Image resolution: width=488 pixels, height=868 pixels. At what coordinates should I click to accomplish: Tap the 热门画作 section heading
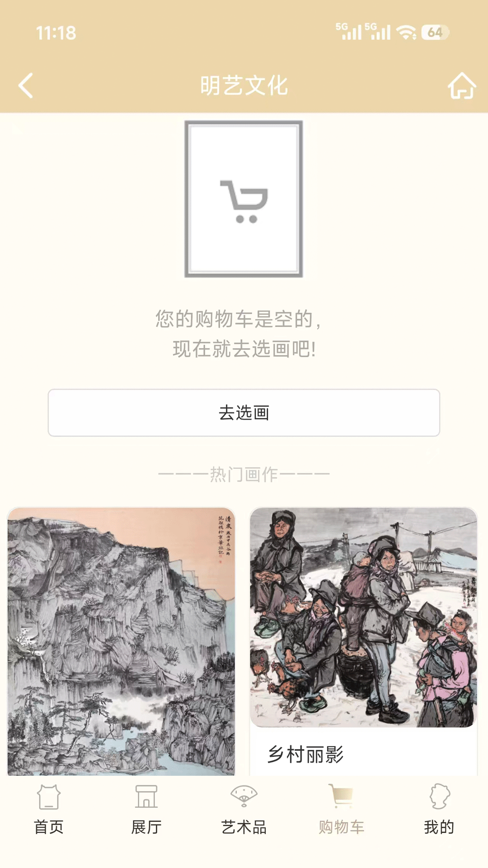[244, 475]
